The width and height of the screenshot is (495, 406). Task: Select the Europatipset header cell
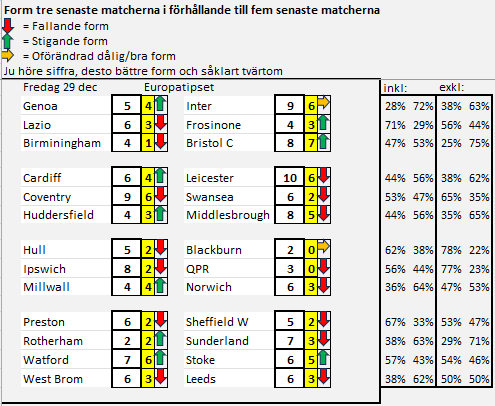coord(179,87)
